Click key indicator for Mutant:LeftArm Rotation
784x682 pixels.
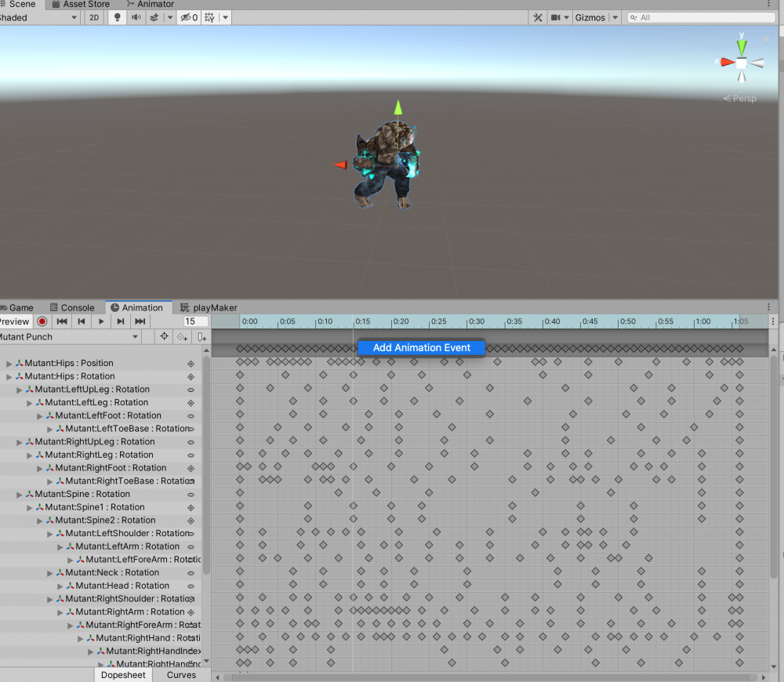coord(191,546)
